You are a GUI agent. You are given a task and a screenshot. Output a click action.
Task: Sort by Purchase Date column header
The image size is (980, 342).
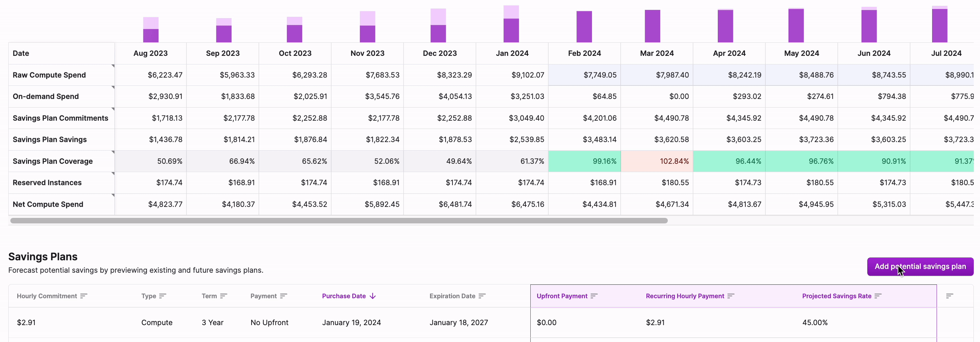pos(344,296)
